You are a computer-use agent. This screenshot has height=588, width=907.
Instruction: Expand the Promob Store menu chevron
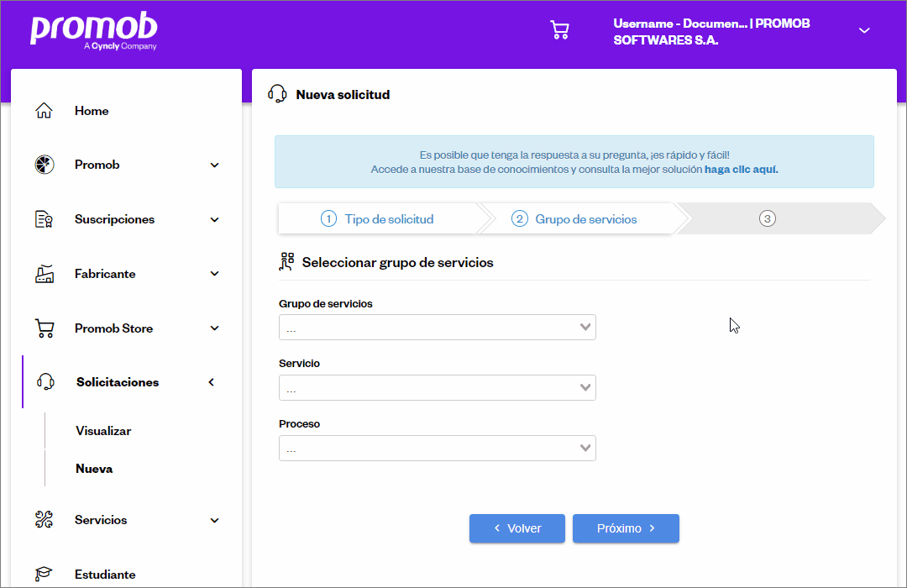(215, 328)
